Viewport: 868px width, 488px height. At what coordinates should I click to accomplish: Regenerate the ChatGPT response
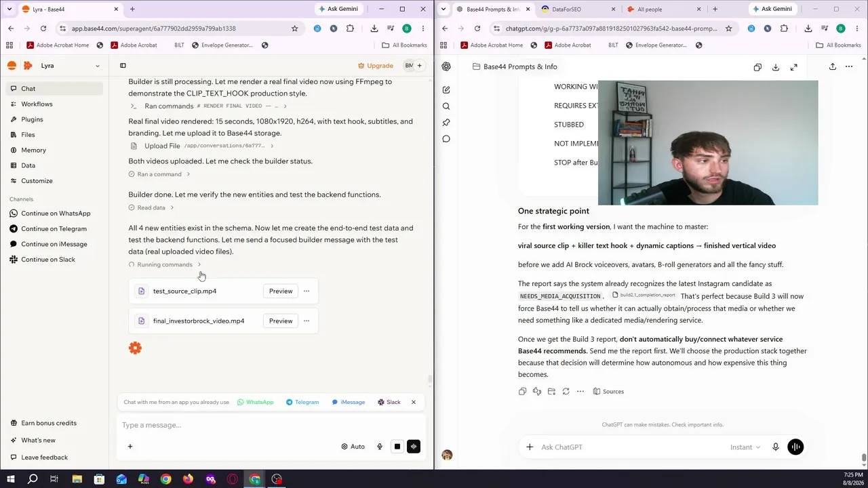pos(566,391)
